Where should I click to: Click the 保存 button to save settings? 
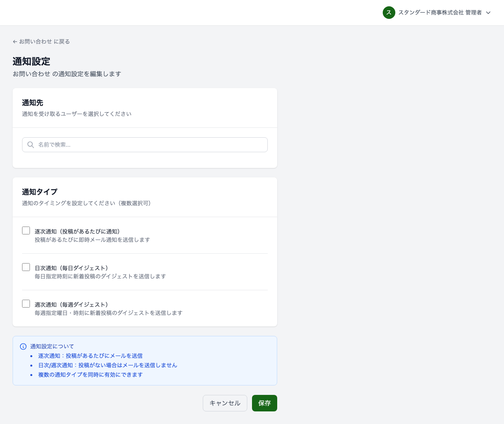[x=264, y=403]
